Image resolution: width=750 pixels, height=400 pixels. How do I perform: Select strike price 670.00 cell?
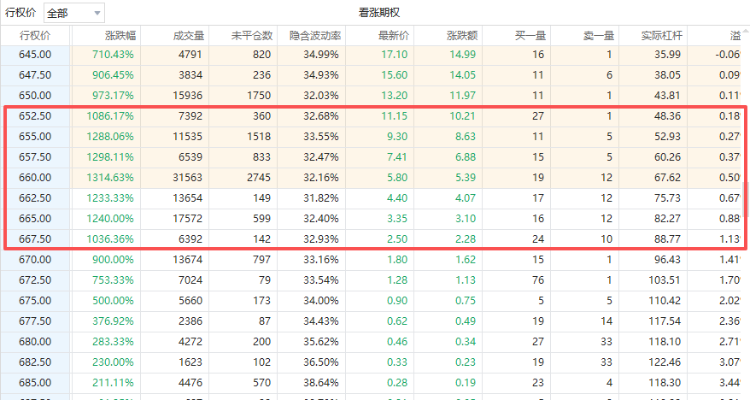(x=35, y=260)
